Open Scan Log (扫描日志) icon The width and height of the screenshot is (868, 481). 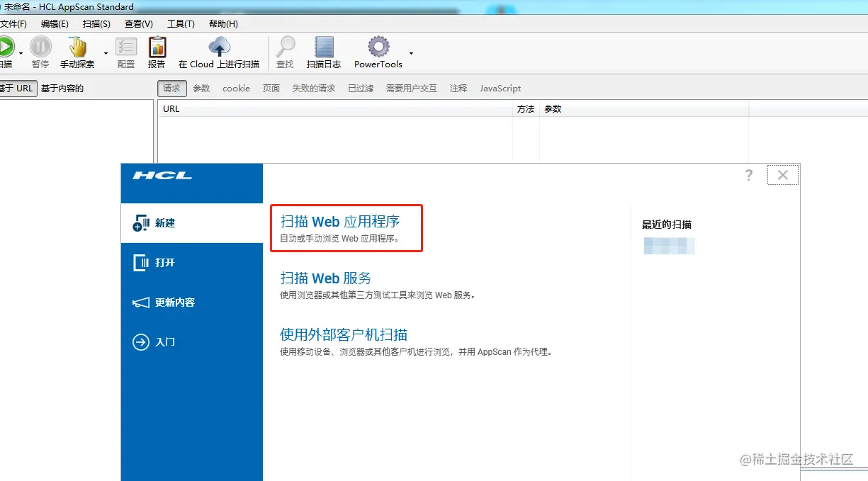[324, 47]
